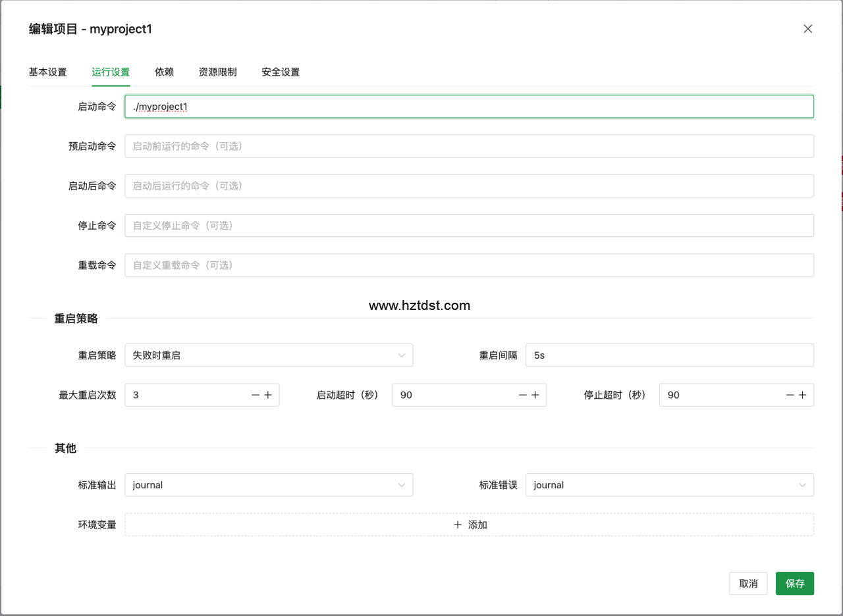Decrease 停止超时 with minus icon
Viewport: 843px width, 616px height.
point(790,395)
